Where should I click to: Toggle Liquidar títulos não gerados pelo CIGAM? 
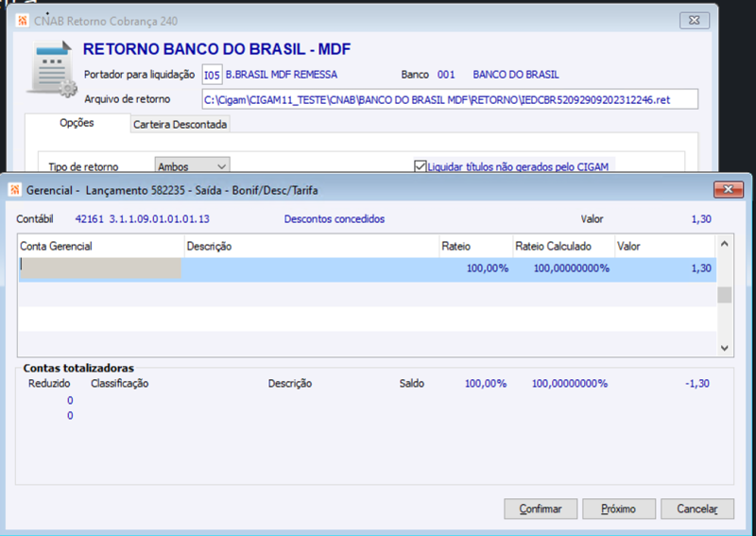point(420,166)
